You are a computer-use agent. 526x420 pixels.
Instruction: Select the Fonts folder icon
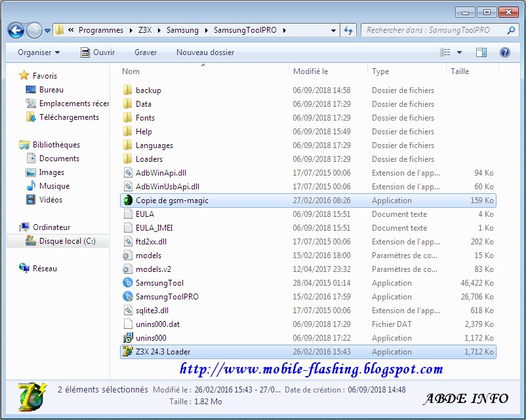pos(127,117)
